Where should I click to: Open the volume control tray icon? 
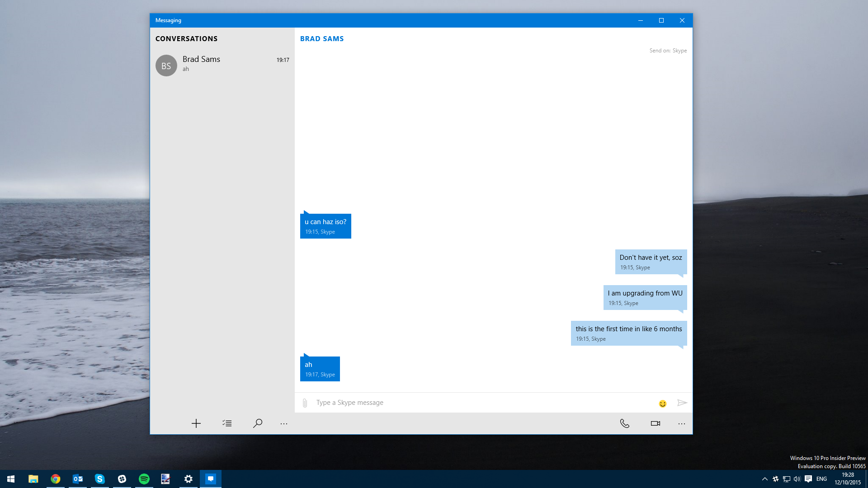point(797,479)
